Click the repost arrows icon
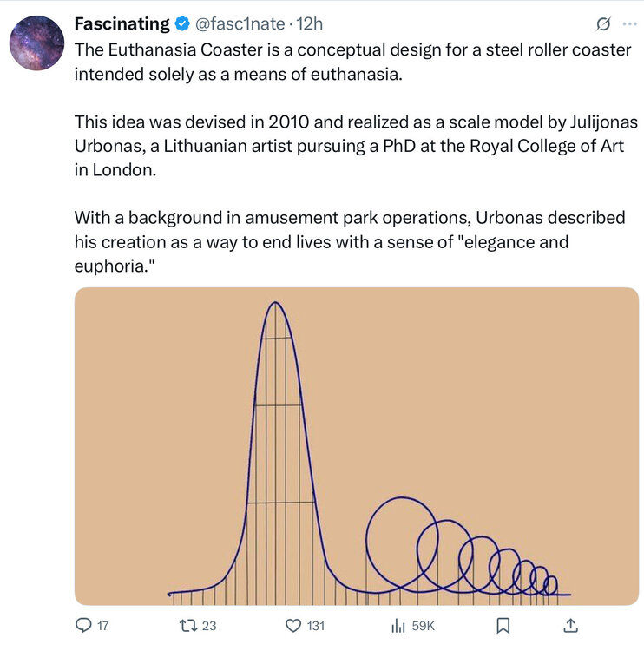This screenshot has width=644, height=651. [x=186, y=625]
